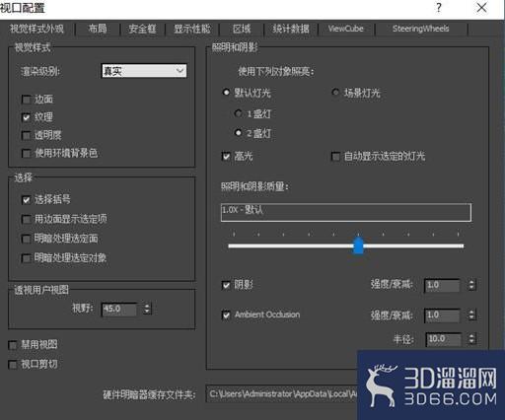
Task: Go to the 统计数据 tab
Action: click(x=291, y=29)
